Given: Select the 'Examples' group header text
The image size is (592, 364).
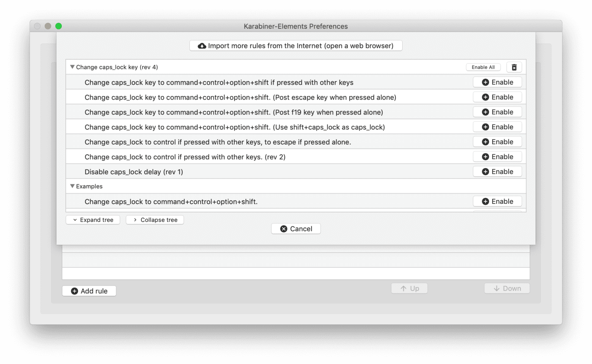Looking at the screenshot, I should pos(89,186).
